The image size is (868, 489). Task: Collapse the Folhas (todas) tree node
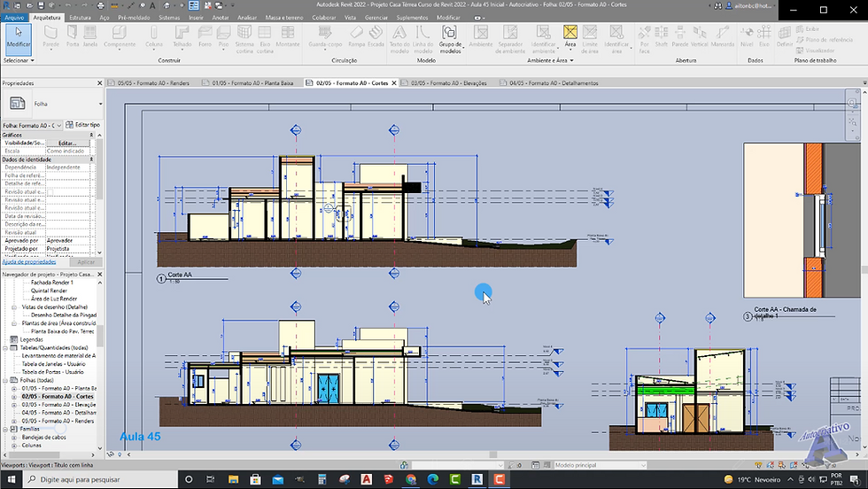(5, 380)
